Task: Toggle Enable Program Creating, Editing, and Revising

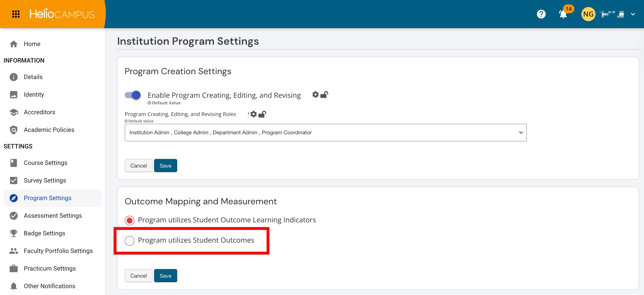Action: pyautogui.click(x=133, y=95)
